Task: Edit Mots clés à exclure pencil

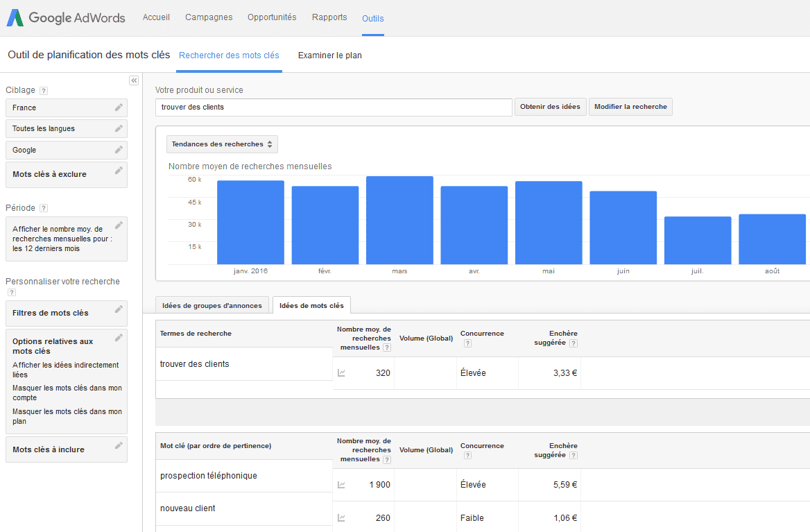Action: [x=119, y=171]
